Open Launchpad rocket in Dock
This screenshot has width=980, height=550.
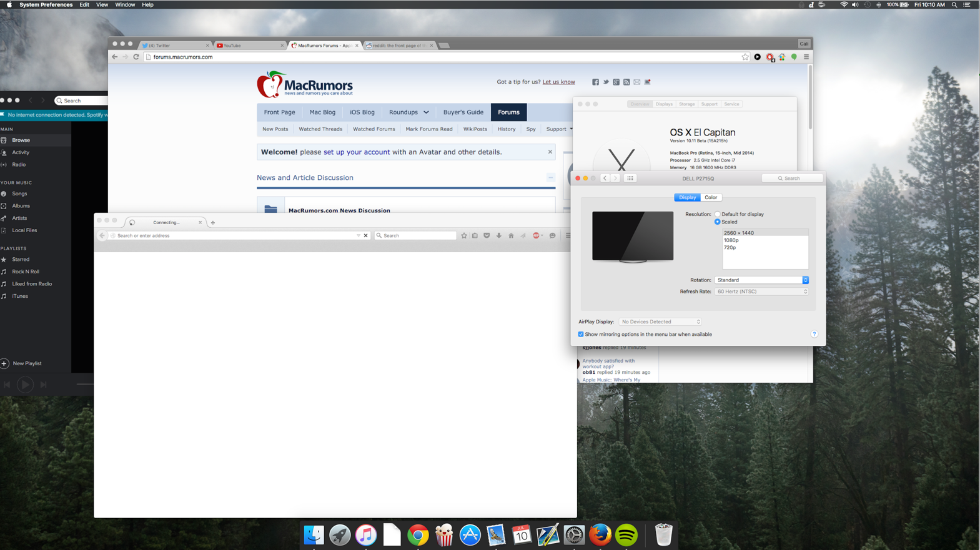click(x=340, y=535)
